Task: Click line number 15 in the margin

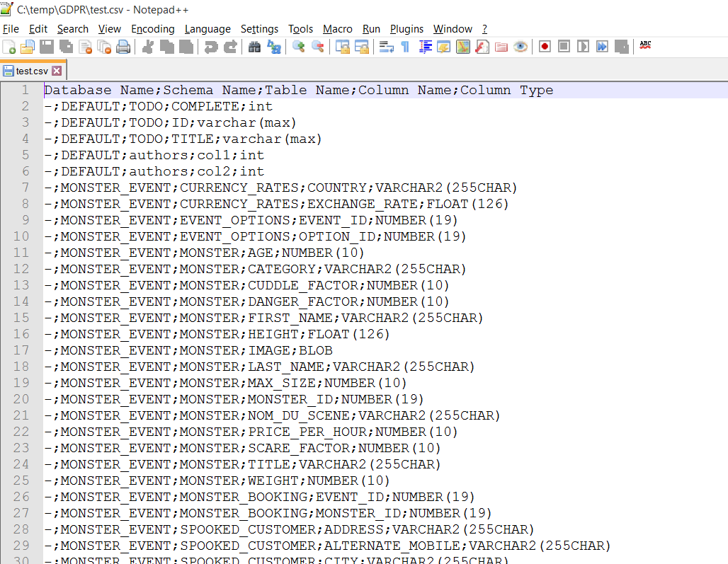Action: tap(21, 318)
